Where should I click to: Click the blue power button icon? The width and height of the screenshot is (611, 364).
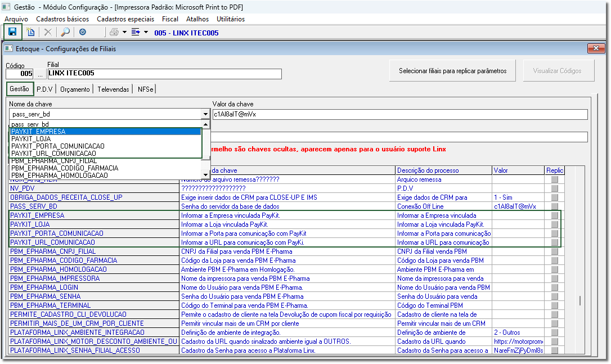point(83,32)
